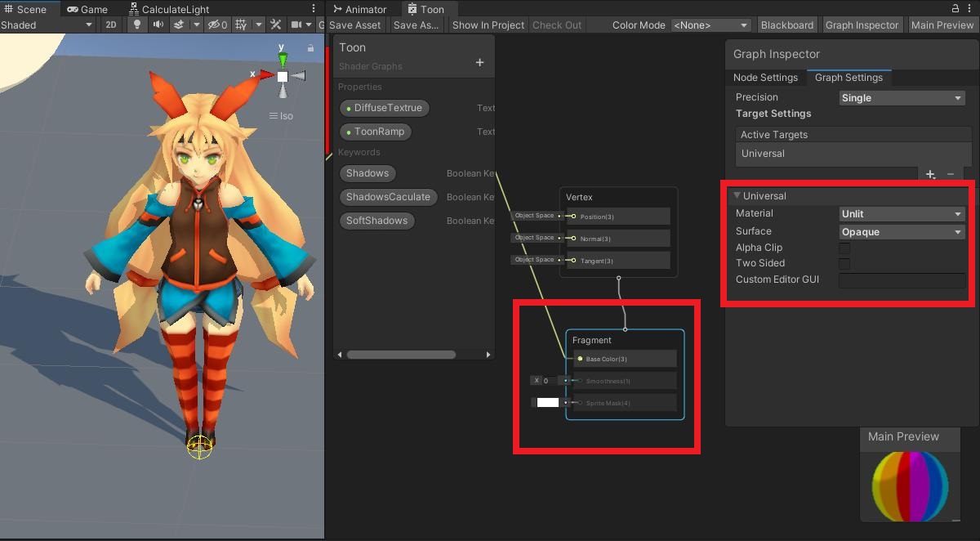This screenshot has height=541, width=980.
Task: Enable the Alpha Clip checkbox
Action: point(844,248)
